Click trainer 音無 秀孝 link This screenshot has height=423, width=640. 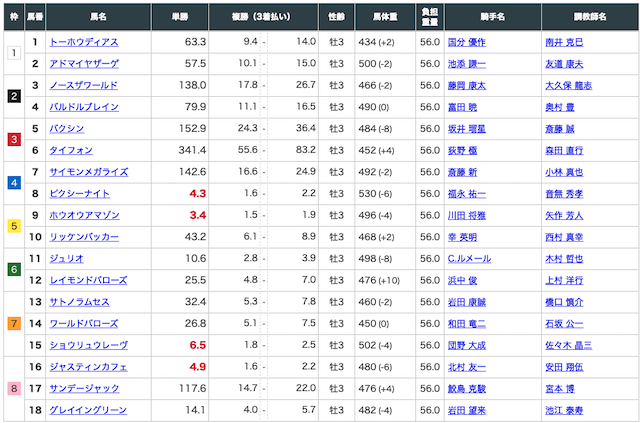pyautogui.click(x=564, y=194)
